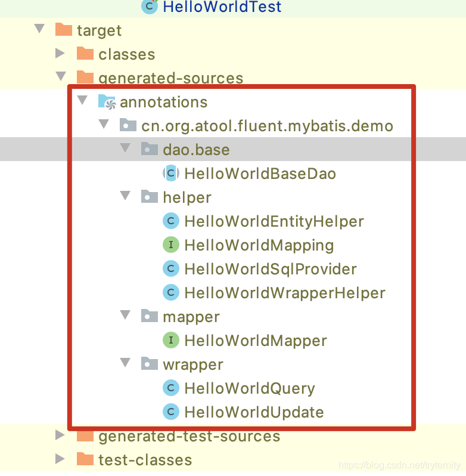Select the target folder label
This screenshot has height=476, width=466.
point(99,30)
